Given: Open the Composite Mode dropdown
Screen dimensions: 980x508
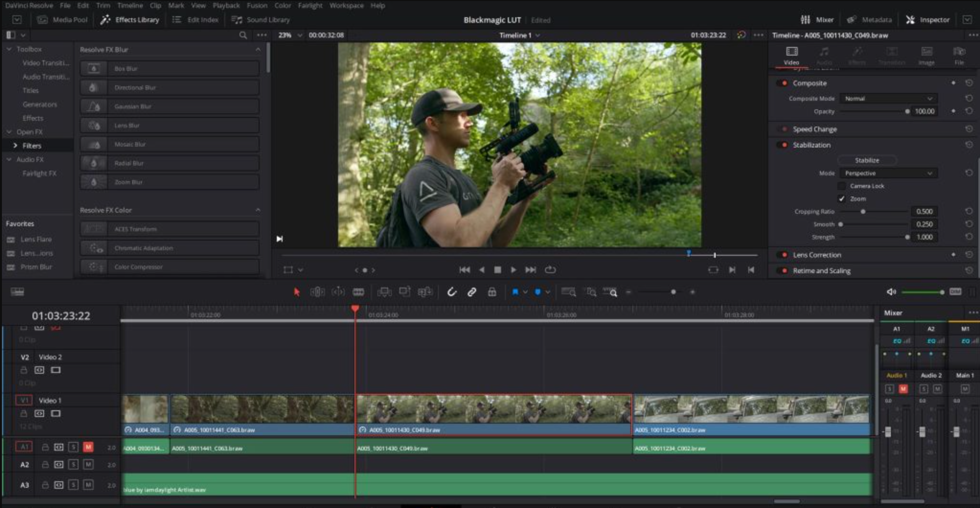Looking at the screenshot, I should click(888, 98).
